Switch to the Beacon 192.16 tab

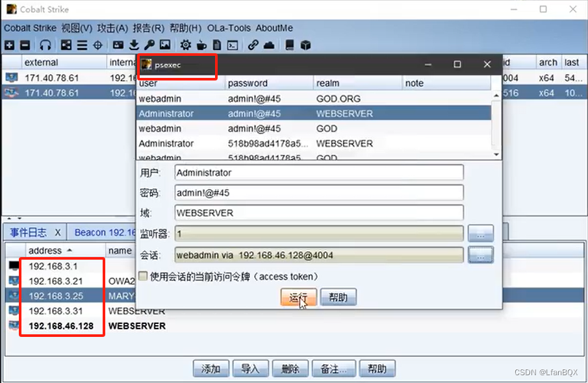(105, 232)
